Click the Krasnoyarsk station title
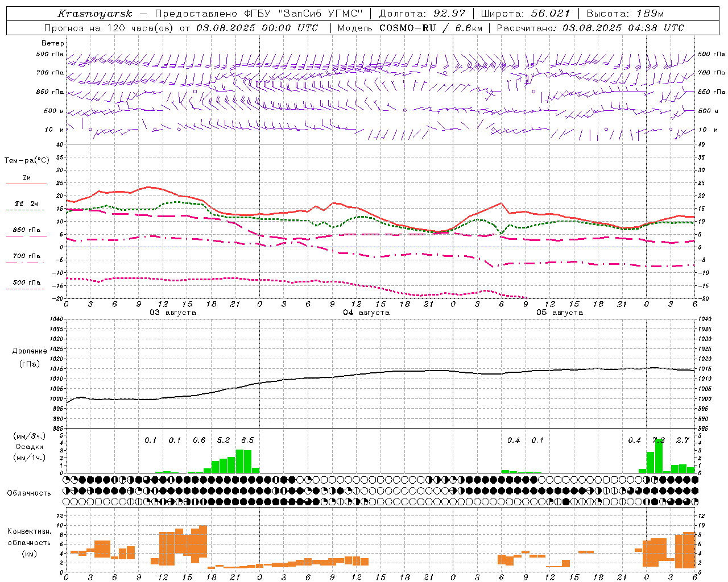Viewport: 728px width, 582px height. pos(94,14)
